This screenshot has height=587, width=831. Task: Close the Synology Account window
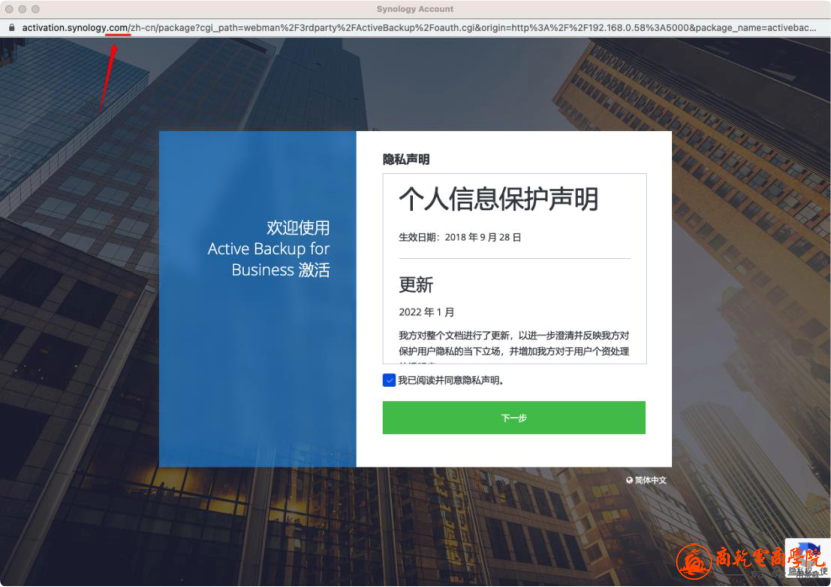(9, 9)
